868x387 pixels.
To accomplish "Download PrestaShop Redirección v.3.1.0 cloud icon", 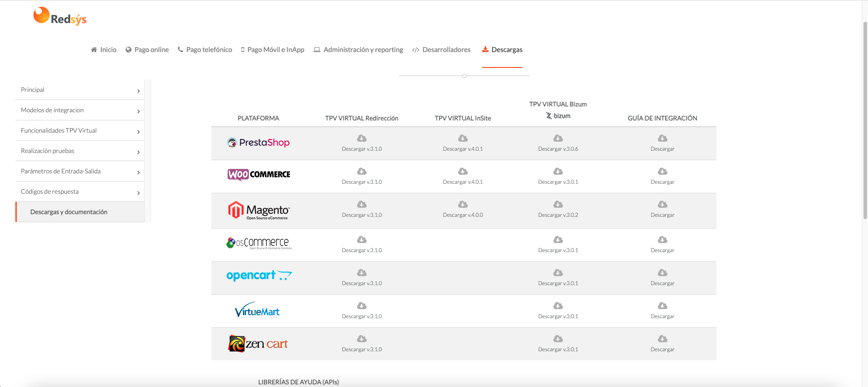I will [362, 138].
